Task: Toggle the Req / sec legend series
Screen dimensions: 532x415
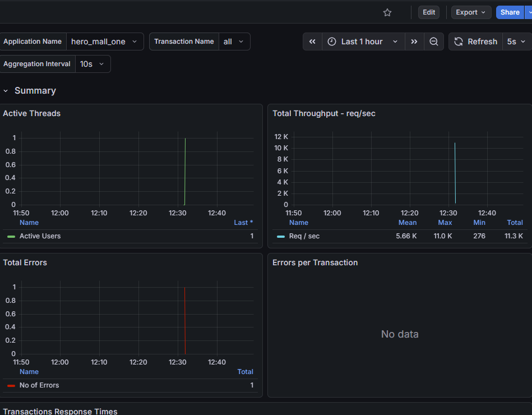Action: pyautogui.click(x=304, y=236)
